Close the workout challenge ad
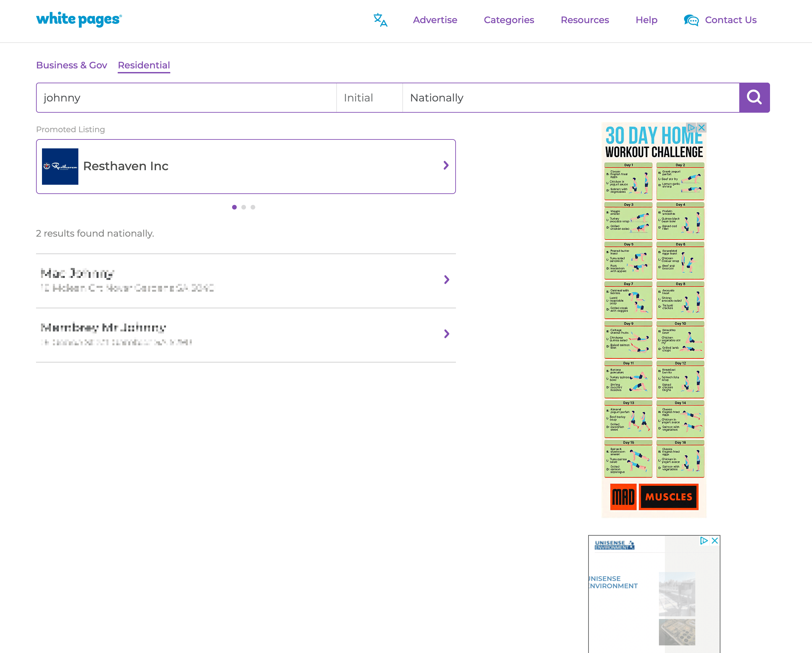 701,128
